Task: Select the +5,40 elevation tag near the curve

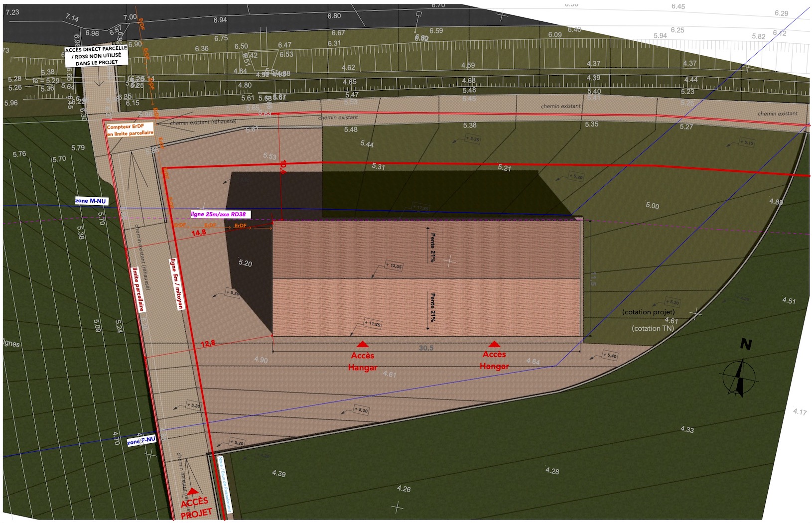Action: 610,355
